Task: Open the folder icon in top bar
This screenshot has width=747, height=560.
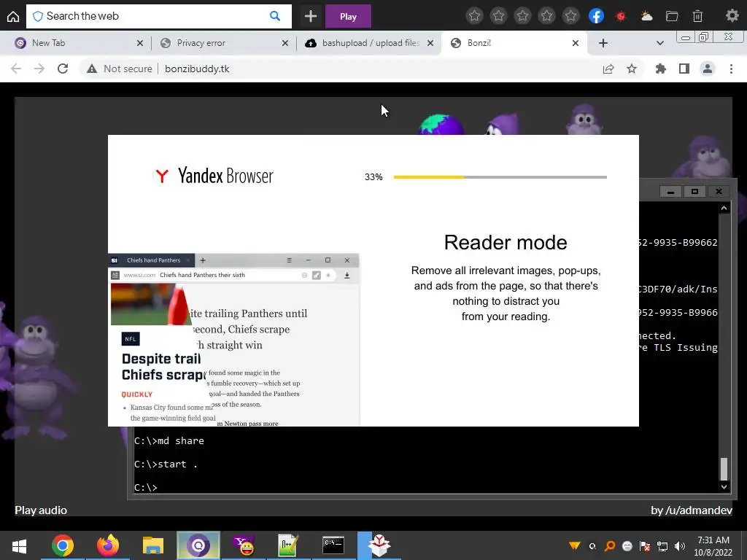Action: [x=672, y=16]
